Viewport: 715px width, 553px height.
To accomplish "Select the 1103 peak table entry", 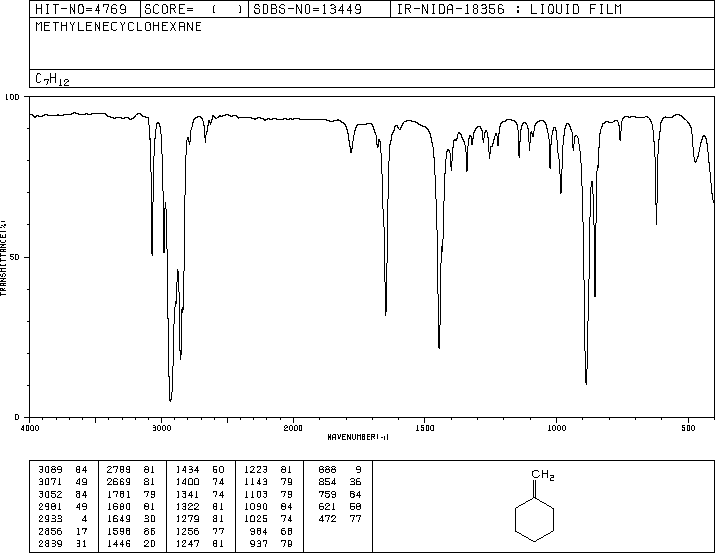I will point(268,494).
